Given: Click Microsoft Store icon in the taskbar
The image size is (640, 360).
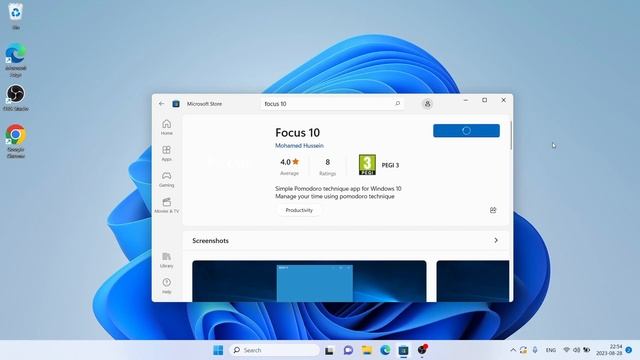Looking at the screenshot, I should pos(403,350).
